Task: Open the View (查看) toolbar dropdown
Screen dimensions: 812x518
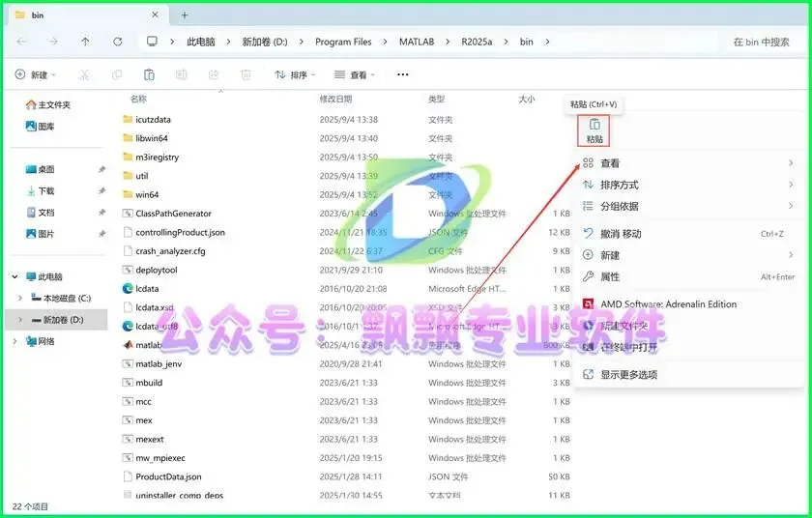Action: 355,75
